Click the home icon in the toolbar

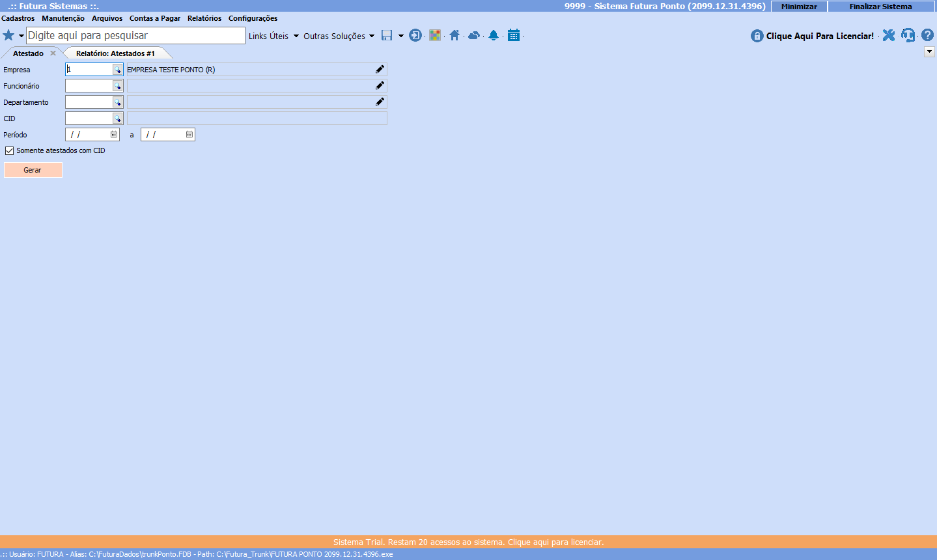point(455,36)
